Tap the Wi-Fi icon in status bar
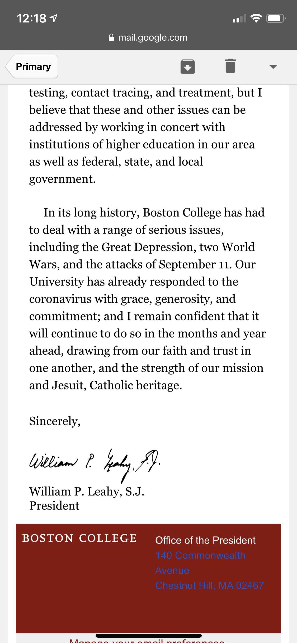This screenshot has height=644, width=297. point(256,18)
